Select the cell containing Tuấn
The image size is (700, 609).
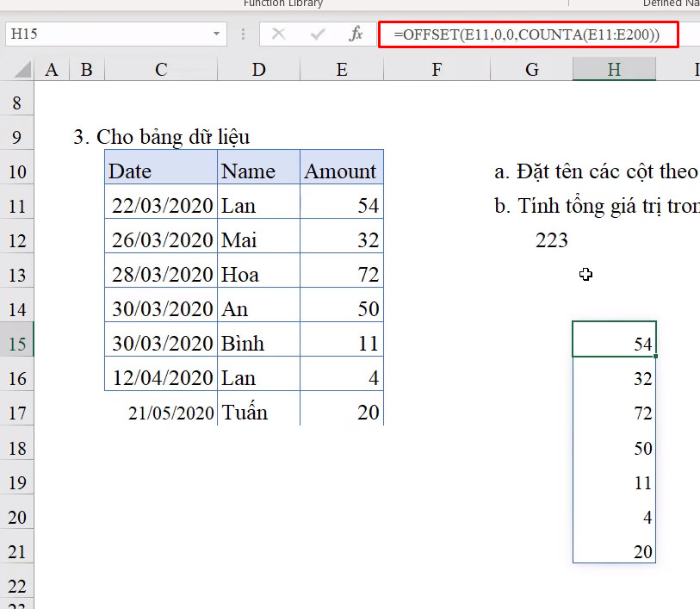(x=258, y=412)
